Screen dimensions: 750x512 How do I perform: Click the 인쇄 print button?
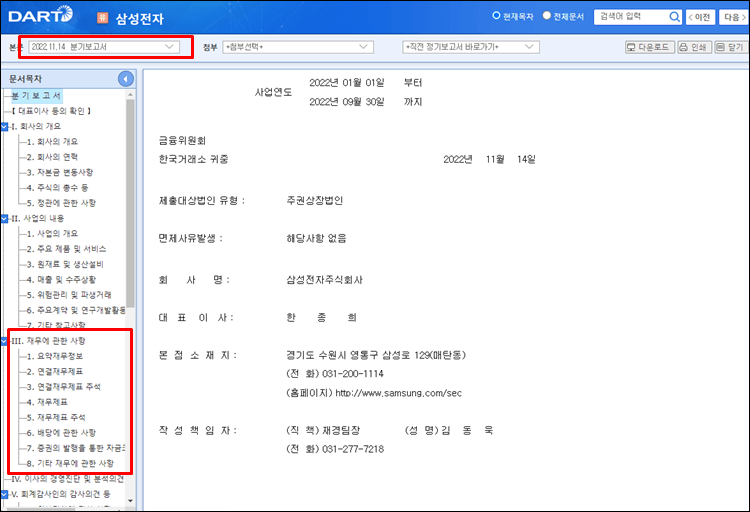pyautogui.click(x=695, y=47)
